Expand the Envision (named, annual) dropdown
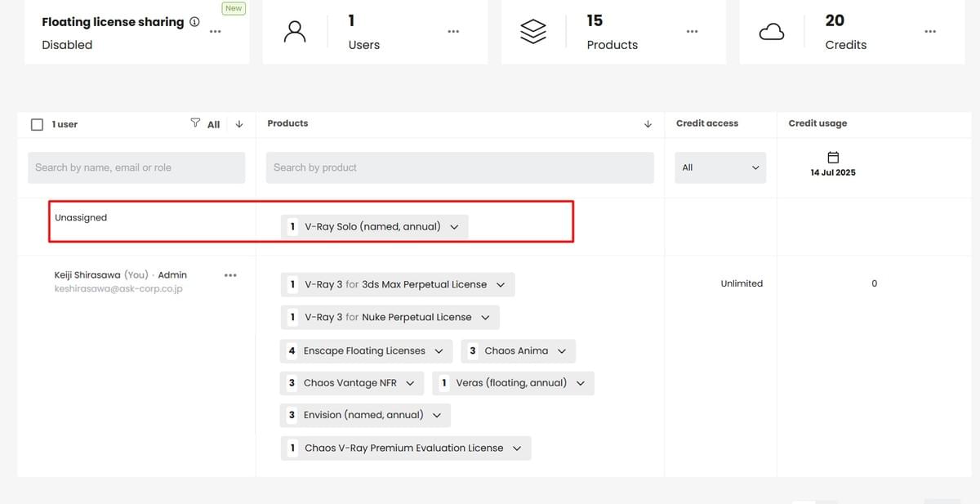980x504 pixels. [x=437, y=415]
